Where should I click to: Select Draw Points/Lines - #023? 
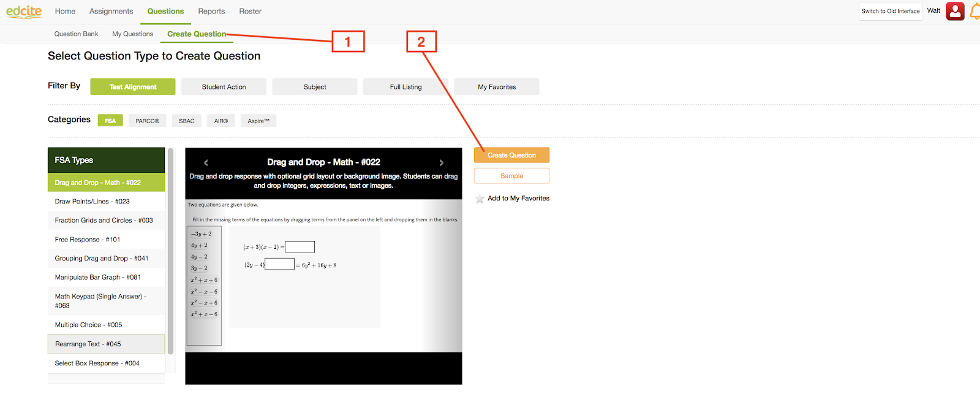point(106,201)
